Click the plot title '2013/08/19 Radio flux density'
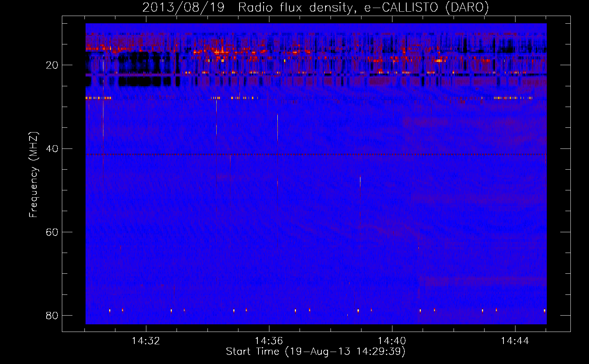Viewport: 589px width, 364px height. (x=316, y=7)
